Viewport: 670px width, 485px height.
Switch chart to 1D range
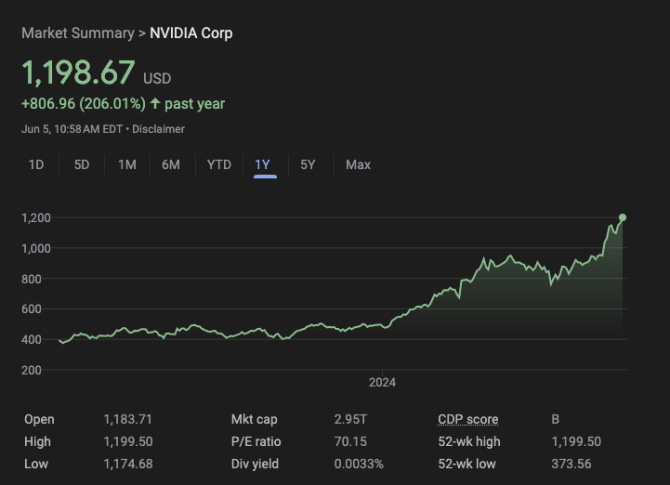(x=36, y=165)
